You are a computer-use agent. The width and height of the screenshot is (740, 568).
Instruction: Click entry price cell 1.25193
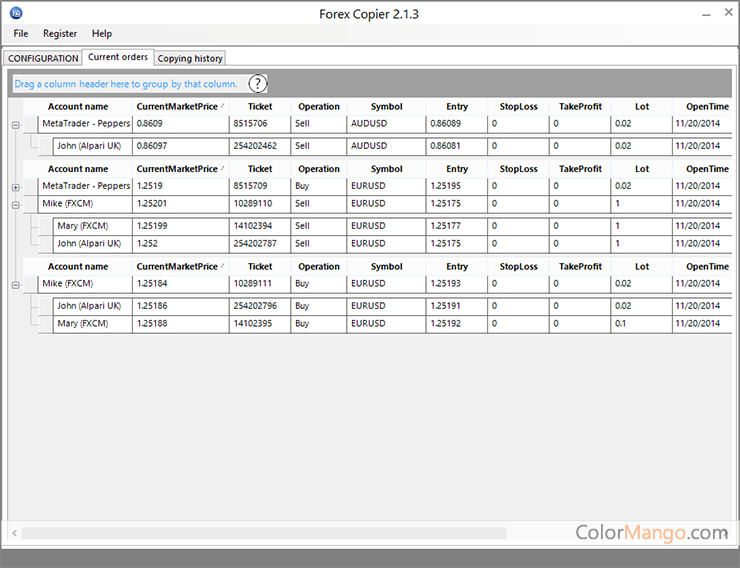[457, 284]
